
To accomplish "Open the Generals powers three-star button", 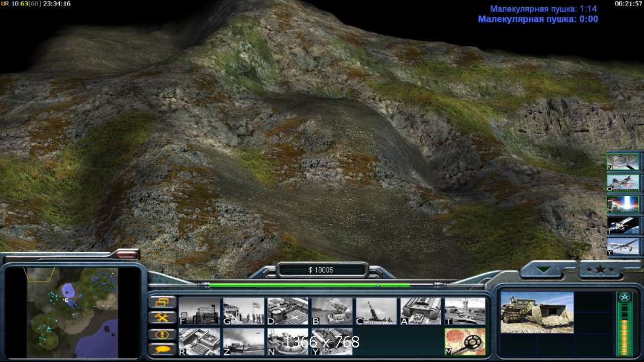I will (x=608, y=269).
